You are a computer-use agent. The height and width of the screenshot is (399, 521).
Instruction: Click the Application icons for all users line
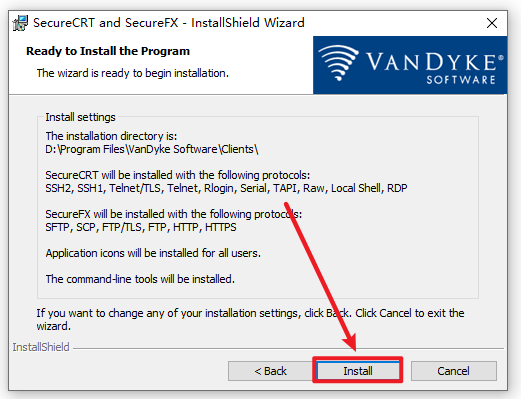[153, 253]
